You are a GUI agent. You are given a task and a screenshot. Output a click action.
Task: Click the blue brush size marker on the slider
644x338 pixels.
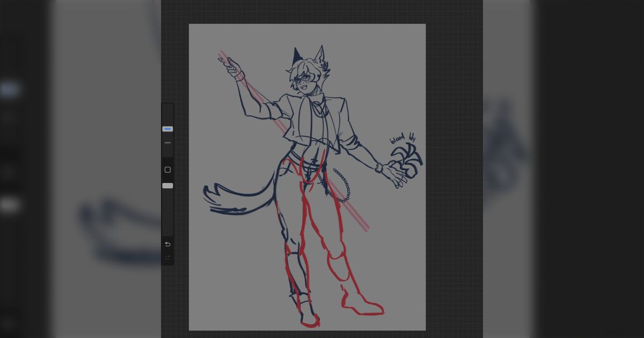point(167,129)
